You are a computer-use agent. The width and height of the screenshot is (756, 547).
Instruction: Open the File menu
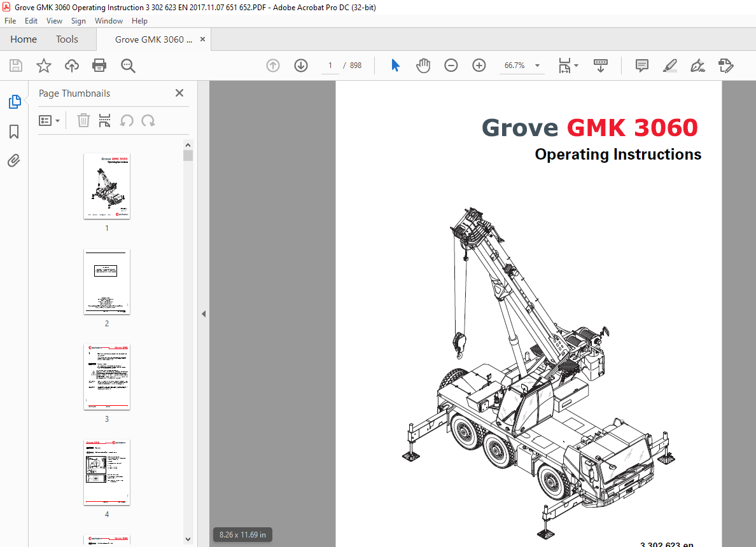tap(10, 21)
